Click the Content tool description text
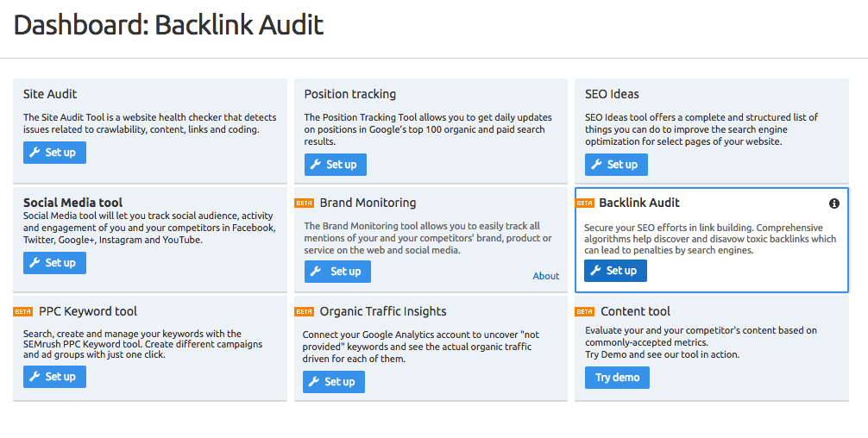The width and height of the screenshot is (868, 438). pos(701,342)
